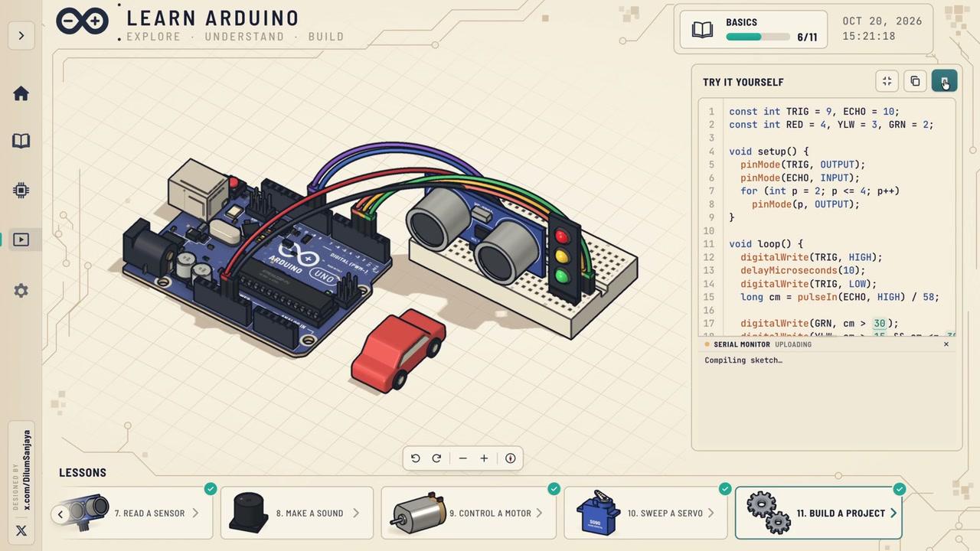The width and height of the screenshot is (980, 551).
Task: Click the red toy car in the scene
Action: [398, 351]
